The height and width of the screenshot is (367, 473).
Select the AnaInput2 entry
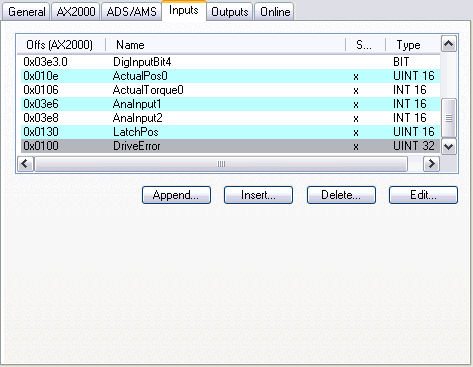(x=230, y=118)
